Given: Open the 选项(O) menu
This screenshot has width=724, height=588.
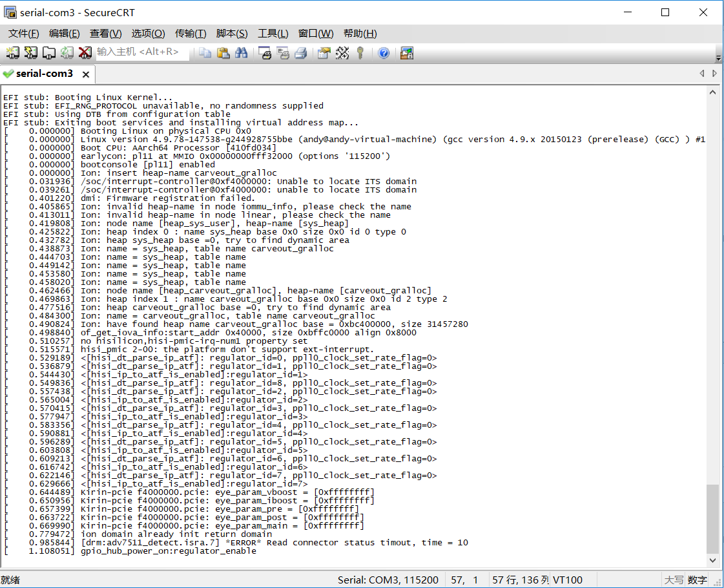Looking at the screenshot, I should (x=148, y=34).
